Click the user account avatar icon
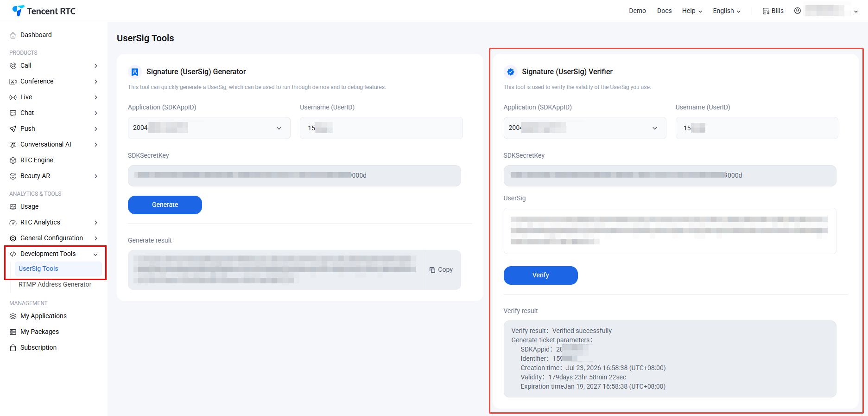The height and width of the screenshot is (416, 868). (x=798, y=11)
